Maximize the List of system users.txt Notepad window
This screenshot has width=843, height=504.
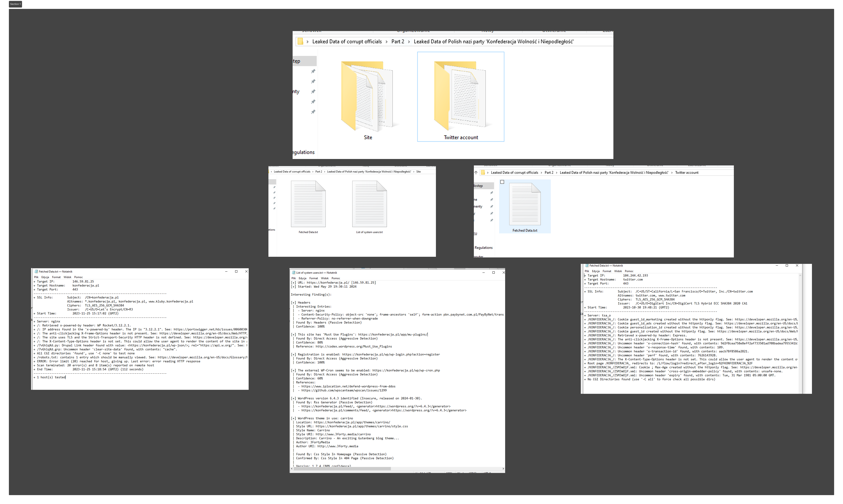tap(493, 273)
